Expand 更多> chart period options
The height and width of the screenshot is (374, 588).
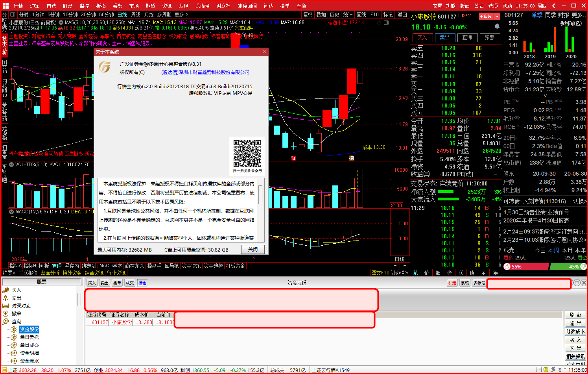tap(181, 15)
